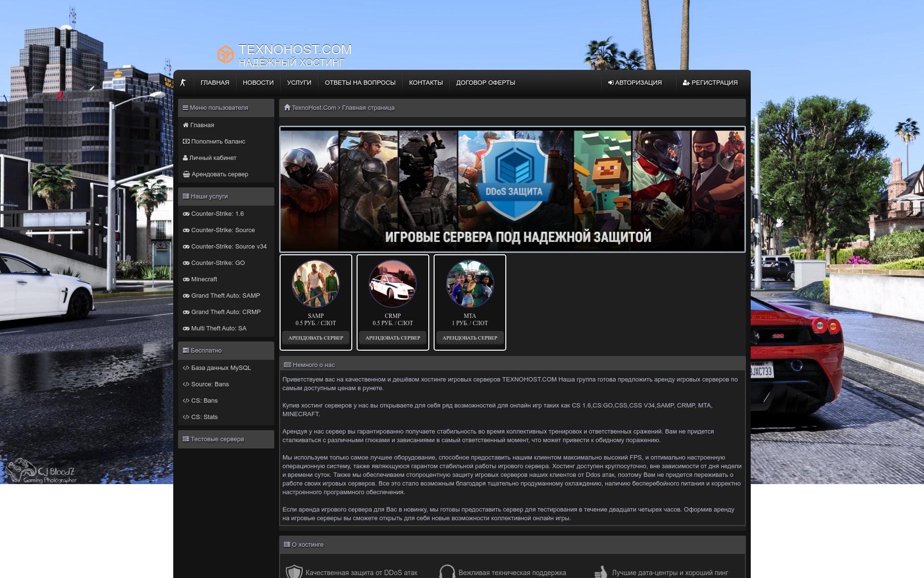924x578 pixels.
Task: Click the DDoS защита main banner
Action: (x=513, y=189)
